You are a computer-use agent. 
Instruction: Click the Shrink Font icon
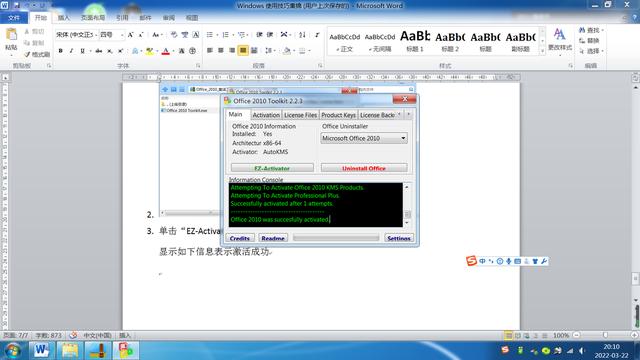click(x=141, y=35)
